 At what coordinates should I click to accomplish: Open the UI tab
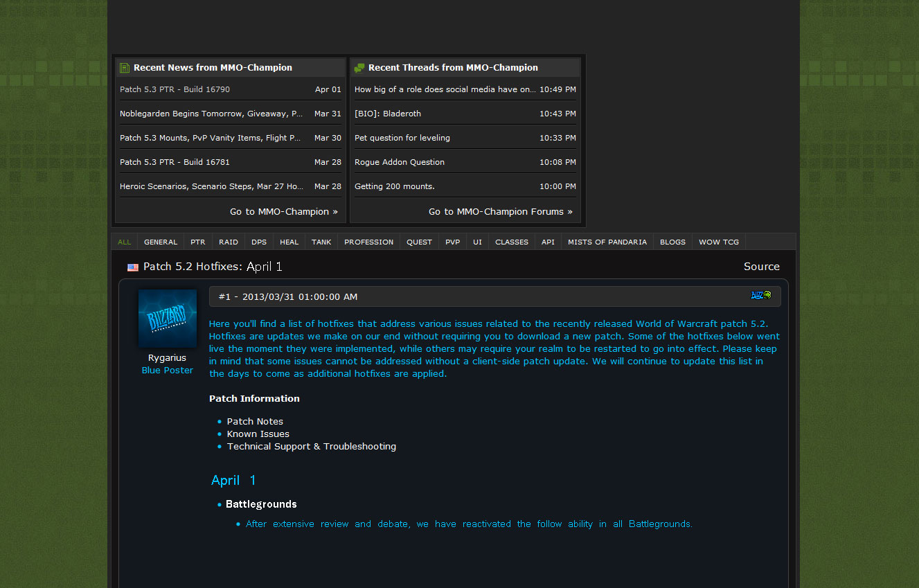478,242
